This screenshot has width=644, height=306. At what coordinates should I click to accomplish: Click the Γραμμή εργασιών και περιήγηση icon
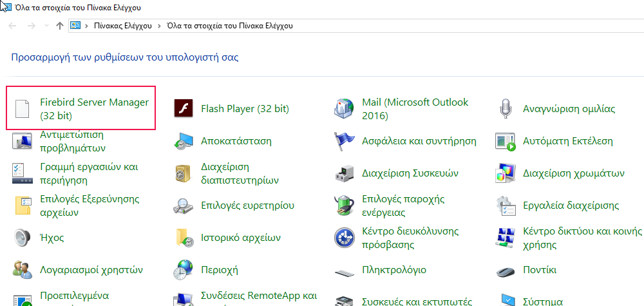tap(22, 173)
